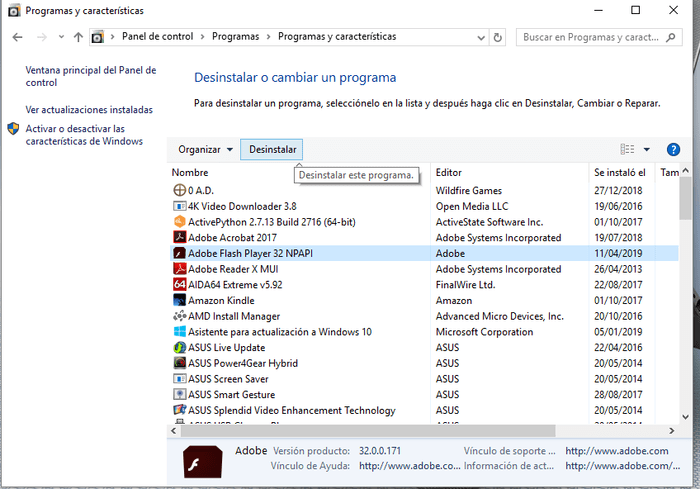Click the change view icon
700x489 pixels.
(x=627, y=149)
